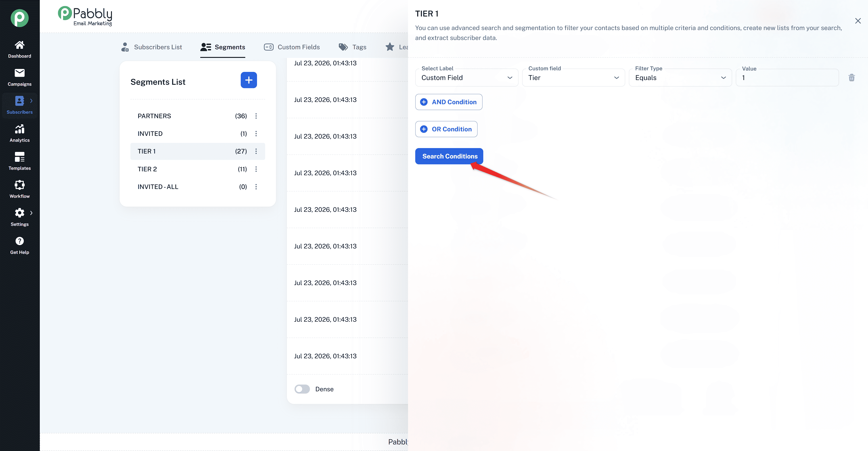
Task: Go to Campaigns envelope icon
Action: click(19, 73)
